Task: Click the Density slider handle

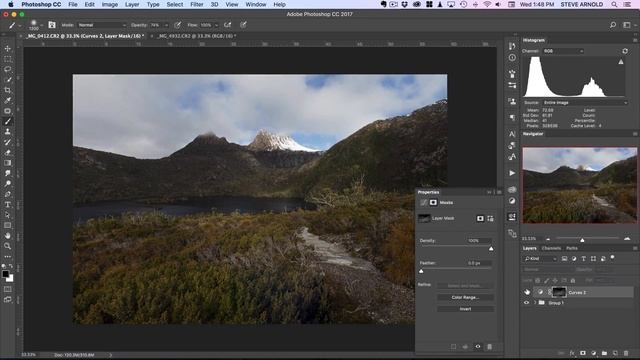Action: click(491, 249)
